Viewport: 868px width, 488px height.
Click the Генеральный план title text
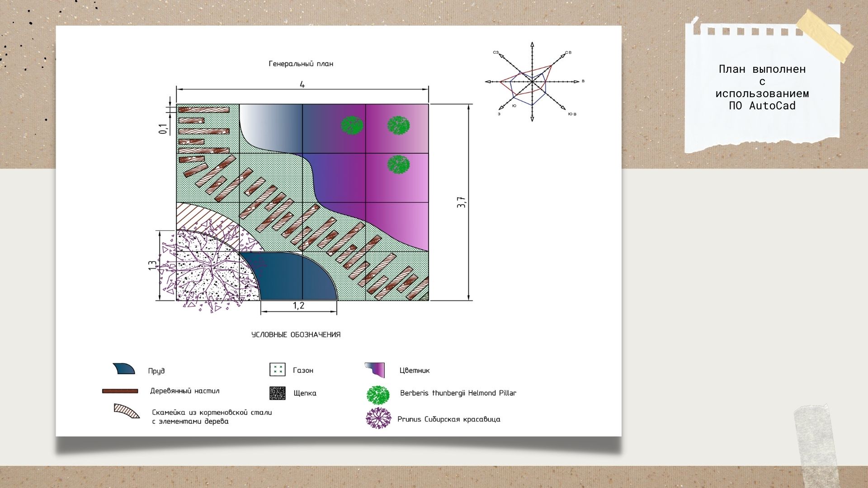[x=301, y=64]
